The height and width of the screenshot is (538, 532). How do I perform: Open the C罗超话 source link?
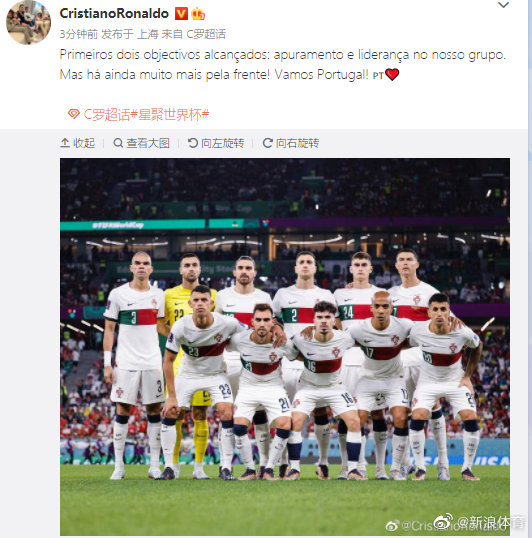pos(206,34)
